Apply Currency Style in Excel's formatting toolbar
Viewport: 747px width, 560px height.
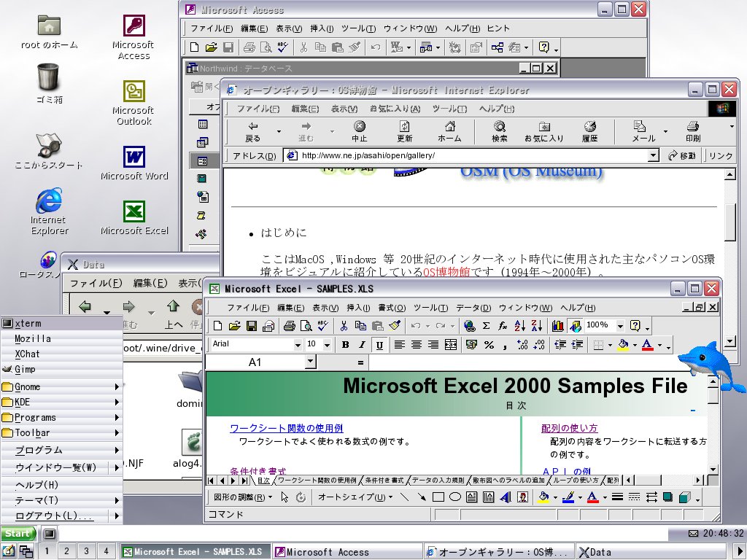pos(472,345)
